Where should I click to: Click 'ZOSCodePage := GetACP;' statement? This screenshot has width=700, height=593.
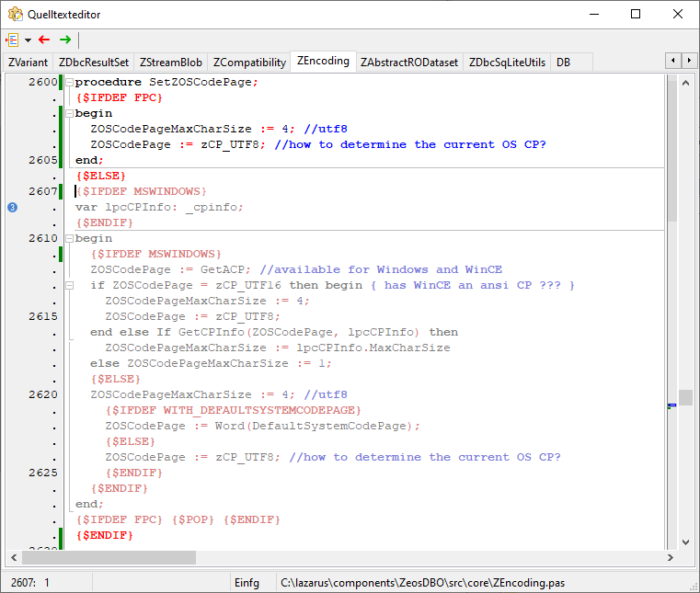[x=170, y=269]
